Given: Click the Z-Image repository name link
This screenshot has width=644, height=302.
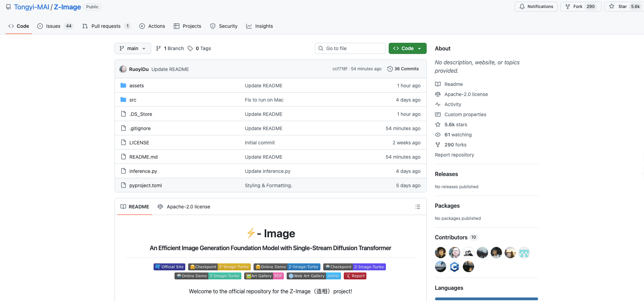Looking at the screenshot, I should pos(67,7).
